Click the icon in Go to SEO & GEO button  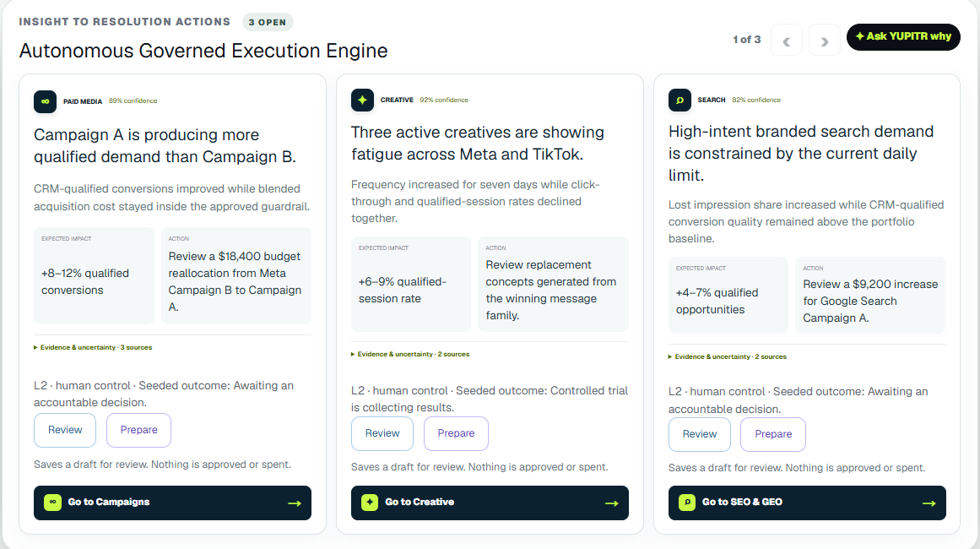pos(687,502)
